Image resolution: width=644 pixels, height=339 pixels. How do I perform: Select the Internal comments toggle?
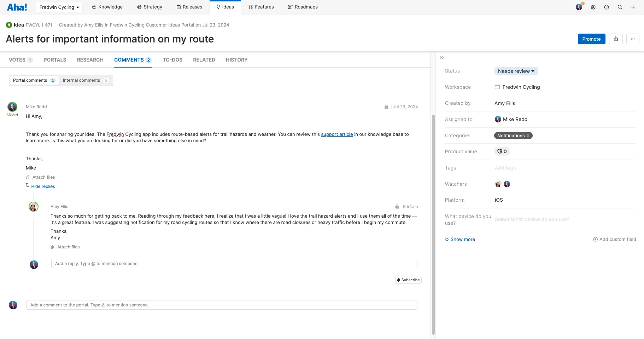pos(86,80)
